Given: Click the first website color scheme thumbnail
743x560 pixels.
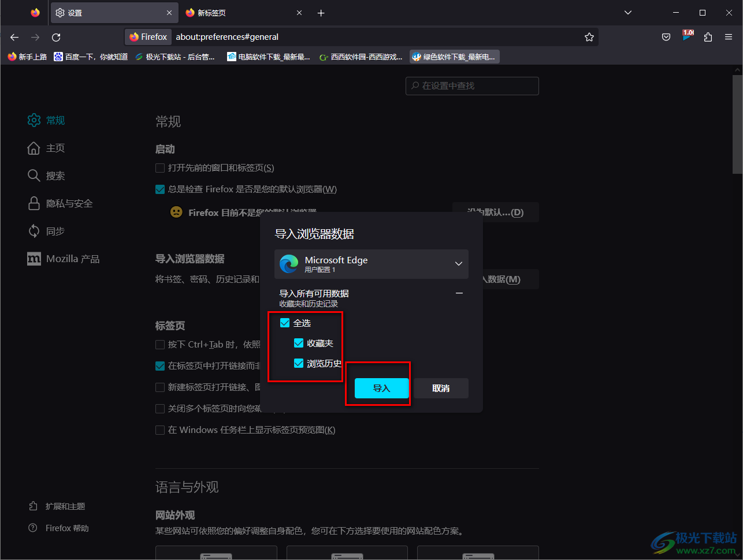Looking at the screenshot, I should [x=216, y=552].
